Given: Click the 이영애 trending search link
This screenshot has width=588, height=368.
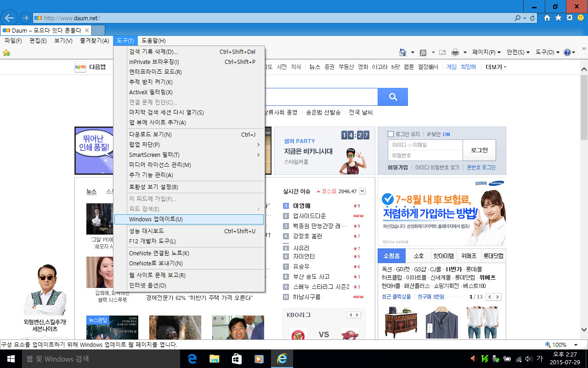Looking at the screenshot, I should pos(302,206).
